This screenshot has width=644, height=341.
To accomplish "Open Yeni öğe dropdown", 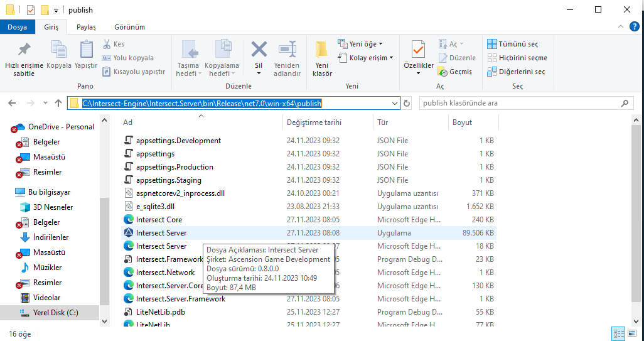I will click(360, 44).
